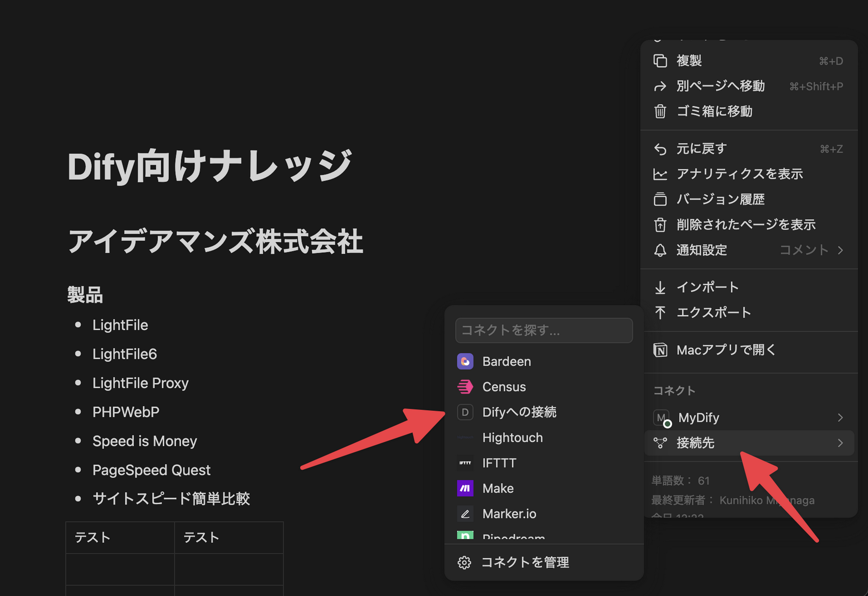
Task: Click the 単語数： 61 word count text
Action: coord(680,480)
